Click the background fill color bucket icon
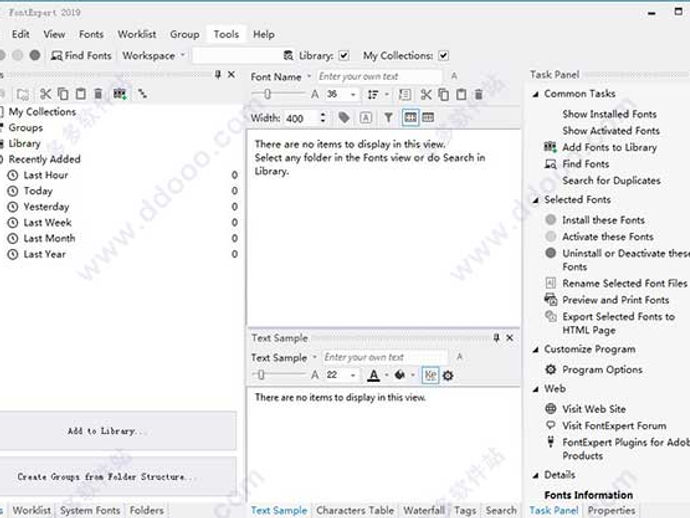690x518 pixels. coord(400,375)
